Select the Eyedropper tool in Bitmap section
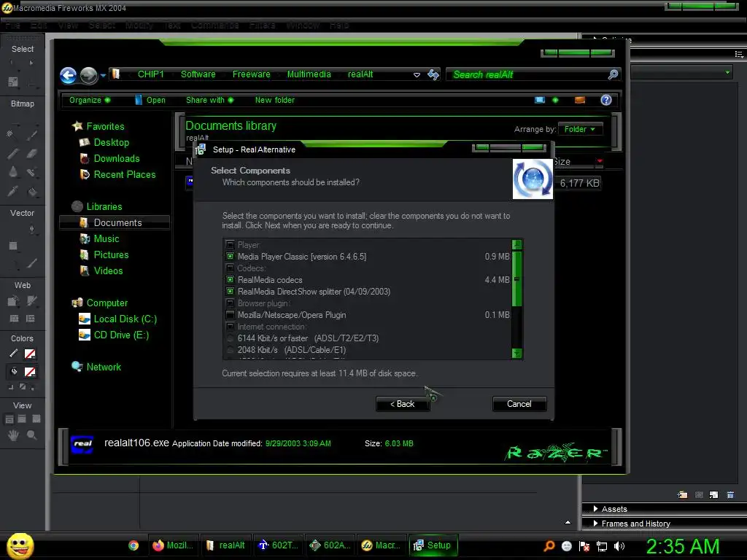Viewport: 747px width, 560px height. pyautogui.click(x=13, y=192)
